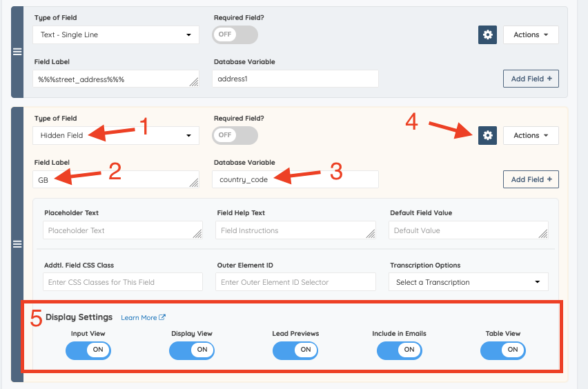Click Add Field button under address1 field
The width and height of the screenshot is (588, 389).
coord(531,79)
